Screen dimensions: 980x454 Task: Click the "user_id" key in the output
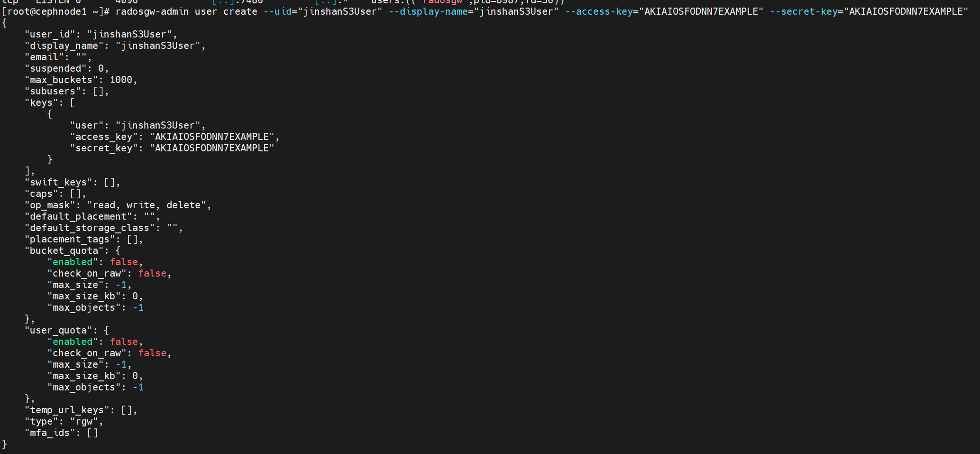pos(50,34)
